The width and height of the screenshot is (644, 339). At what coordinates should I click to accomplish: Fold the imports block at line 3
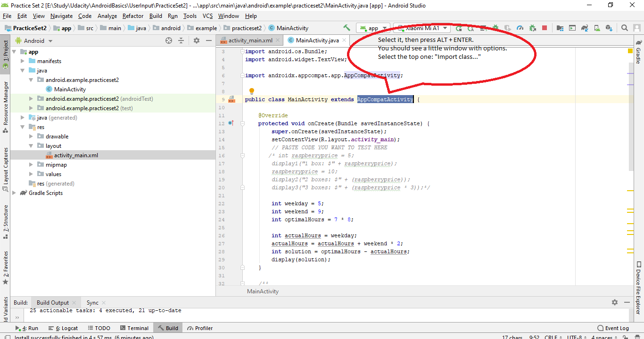tap(242, 51)
